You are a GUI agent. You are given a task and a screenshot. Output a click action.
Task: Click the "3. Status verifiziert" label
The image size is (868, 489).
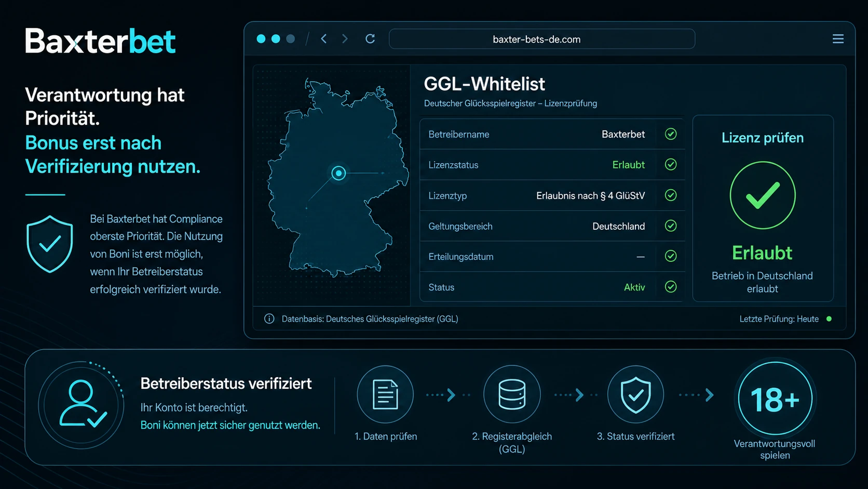pyautogui.click(x=636, y=437)
